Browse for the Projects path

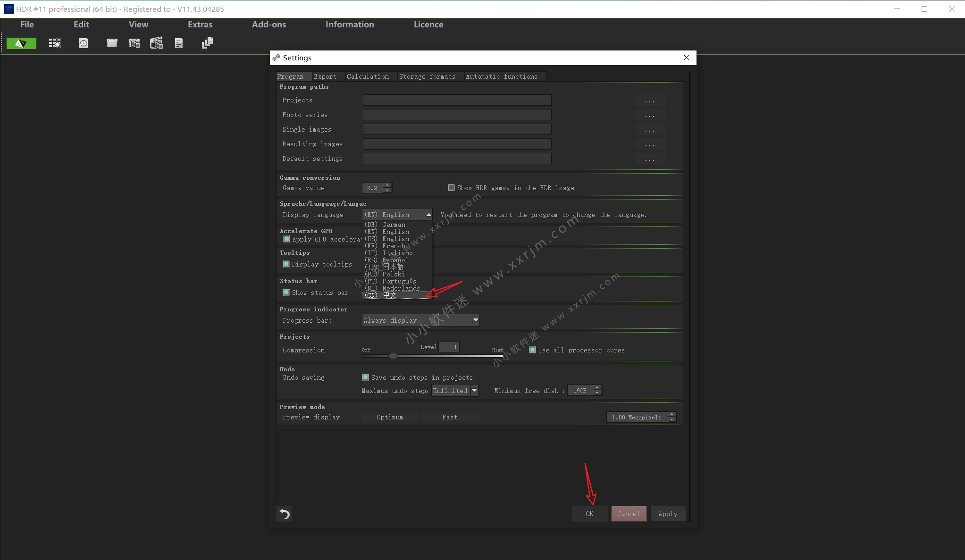coord(650,100)
